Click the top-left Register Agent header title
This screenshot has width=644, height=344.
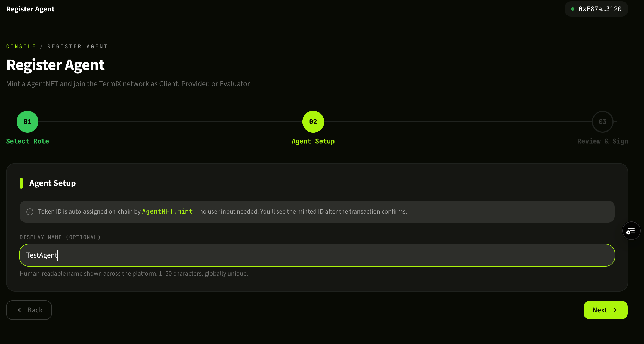click(x=30, y=9)
